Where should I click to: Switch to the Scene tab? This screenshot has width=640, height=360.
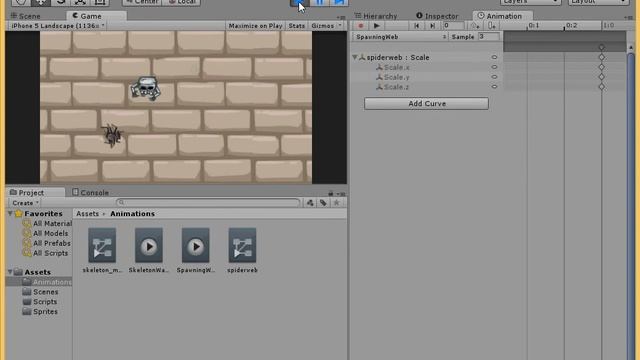point(26,16)
